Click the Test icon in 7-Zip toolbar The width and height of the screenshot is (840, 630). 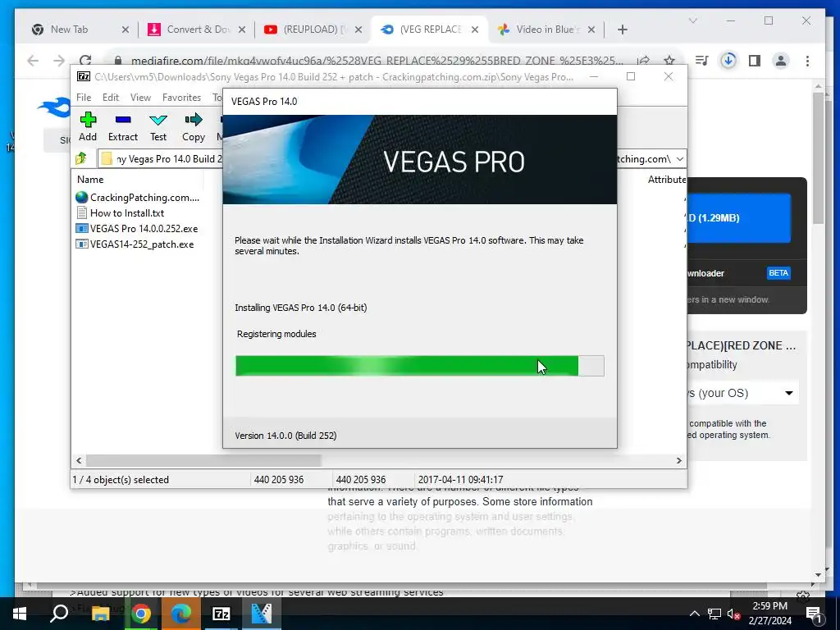point(158,120)
